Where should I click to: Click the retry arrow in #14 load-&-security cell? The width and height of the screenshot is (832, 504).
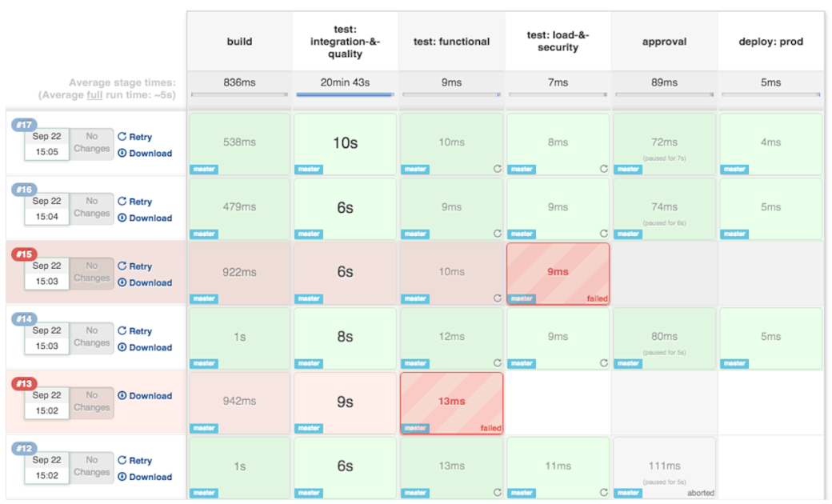603,363
